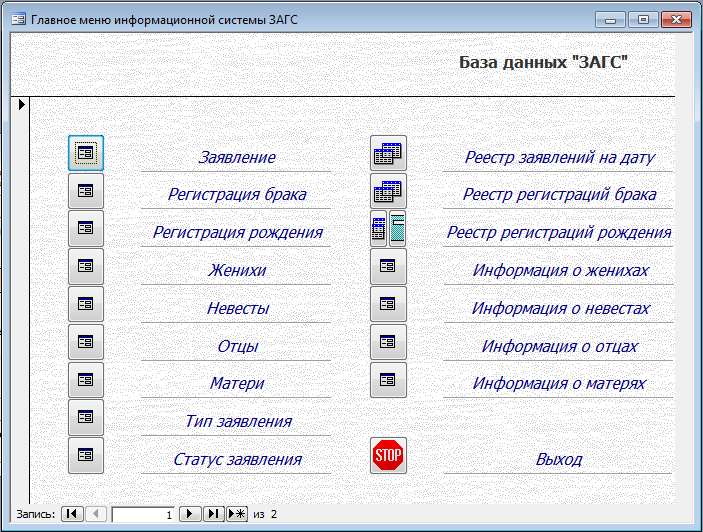Go to previous record button
The width and height of the screenshot is (703, 532).
tap(96, 514)
